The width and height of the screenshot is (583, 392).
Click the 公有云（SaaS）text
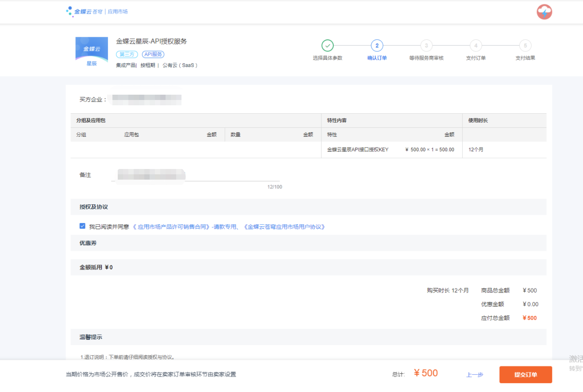tap(180, 65)
